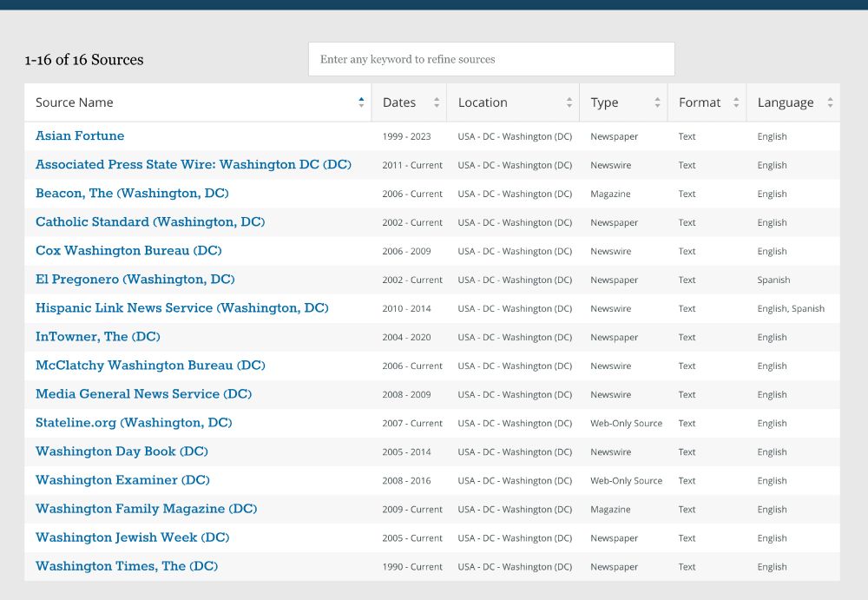Open InTowner, The (DC) link
868x600 pixels.
tap(97, 337)
